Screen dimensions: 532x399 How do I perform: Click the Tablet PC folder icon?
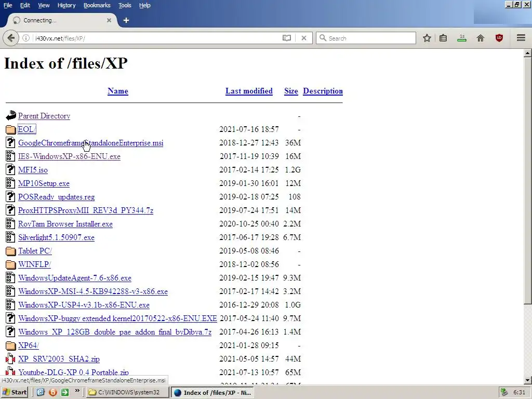coord(11,251)
